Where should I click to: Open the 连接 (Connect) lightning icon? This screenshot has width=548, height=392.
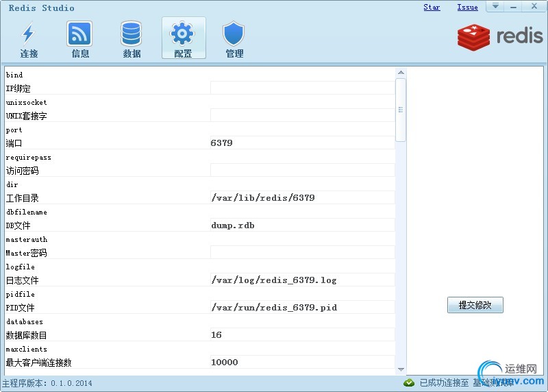click(x=28, y=38)
